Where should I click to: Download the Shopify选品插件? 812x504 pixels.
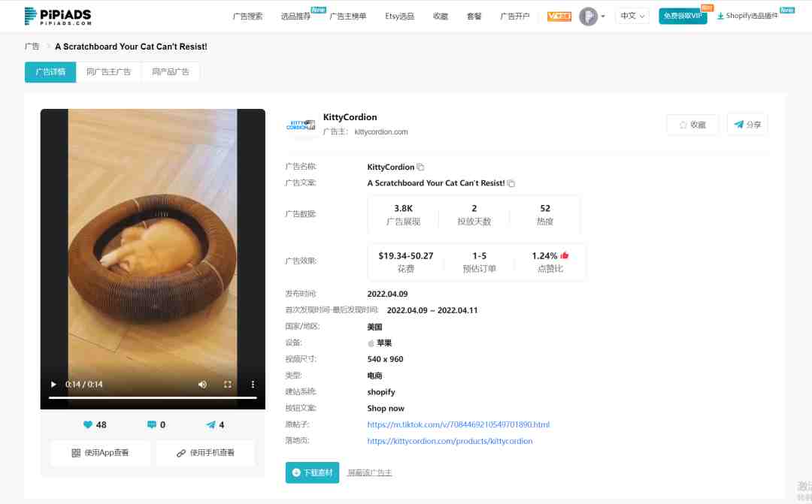click(x=747, y=16)
